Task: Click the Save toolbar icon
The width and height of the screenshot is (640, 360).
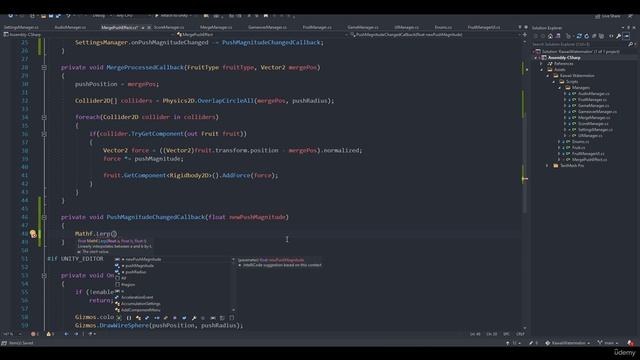Action: coord(51,16)
